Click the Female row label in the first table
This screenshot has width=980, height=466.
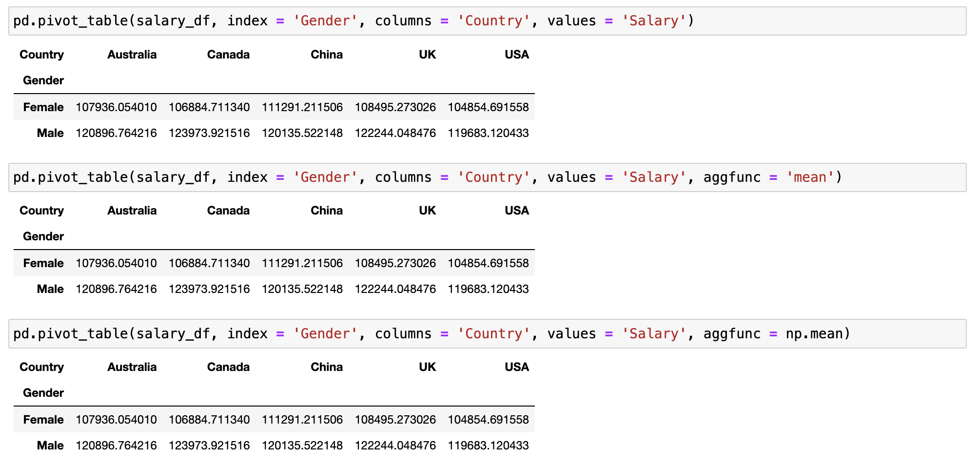(43, 107)
